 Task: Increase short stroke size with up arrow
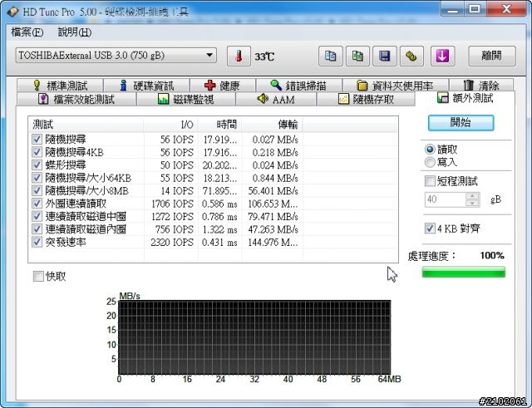coord(473,196)
